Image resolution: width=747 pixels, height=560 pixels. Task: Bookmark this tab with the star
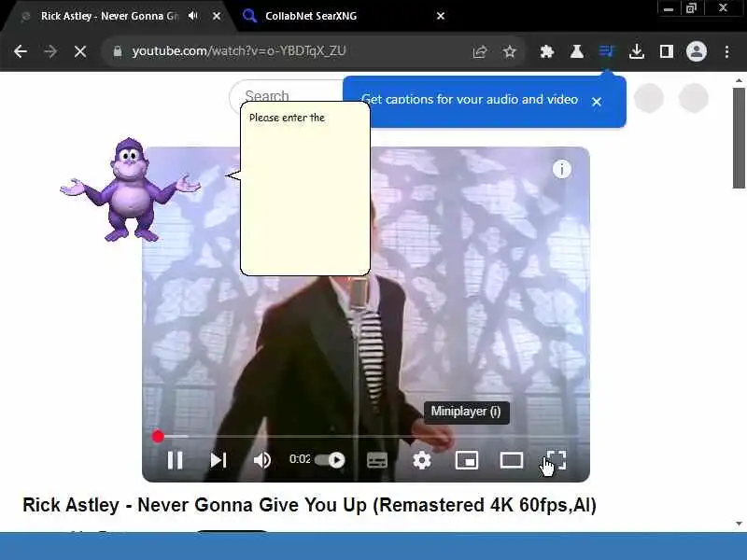[510, 51]
